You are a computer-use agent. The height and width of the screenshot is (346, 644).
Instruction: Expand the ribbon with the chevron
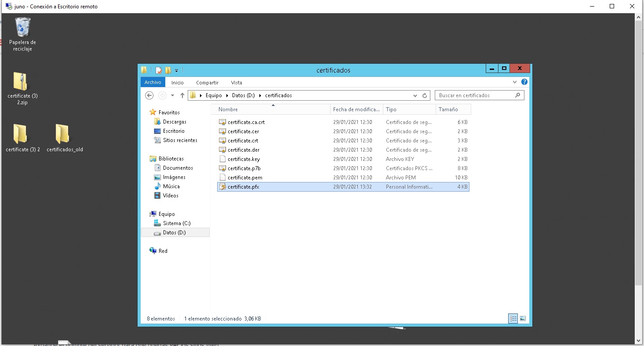[515, 82]
